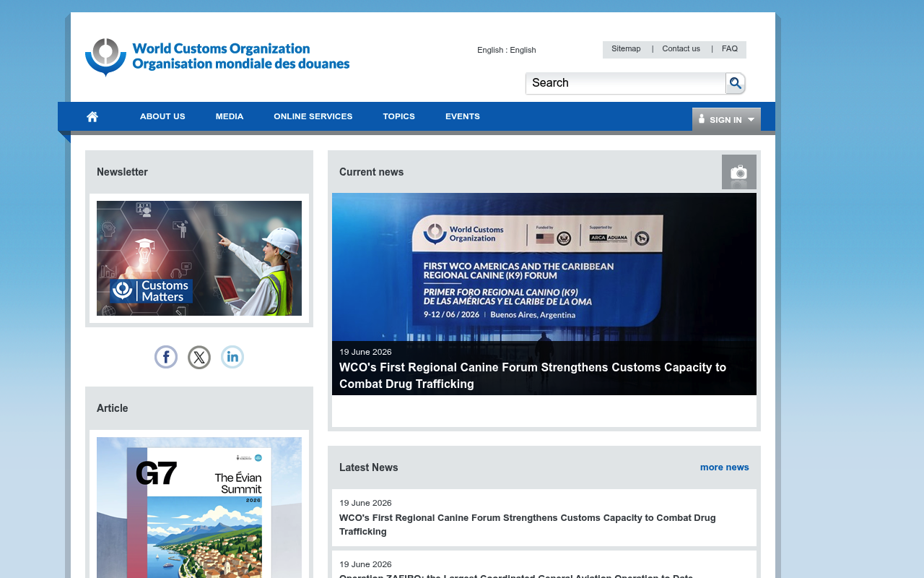Screen dimensions: 924x578
Task: Focus the Search input field
Action: pos(625,83)
